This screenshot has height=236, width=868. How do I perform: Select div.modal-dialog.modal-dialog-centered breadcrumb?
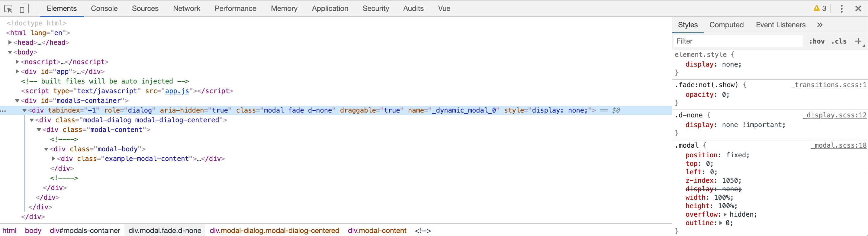(274, 231)
